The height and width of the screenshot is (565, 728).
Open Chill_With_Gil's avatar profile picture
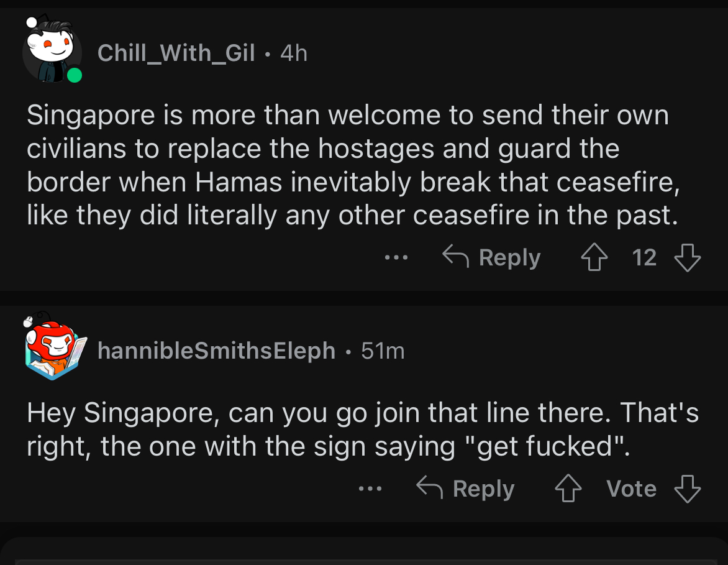click(52, 52)
